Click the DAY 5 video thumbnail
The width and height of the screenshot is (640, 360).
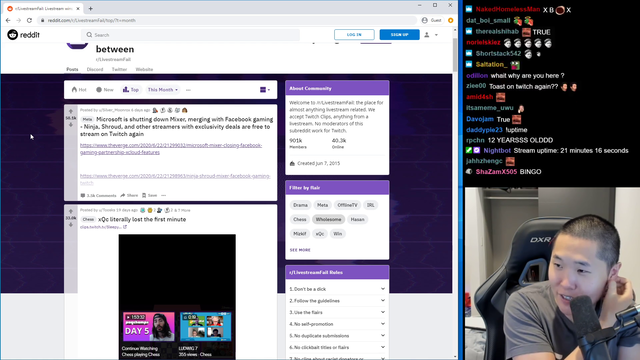(149, 327)
